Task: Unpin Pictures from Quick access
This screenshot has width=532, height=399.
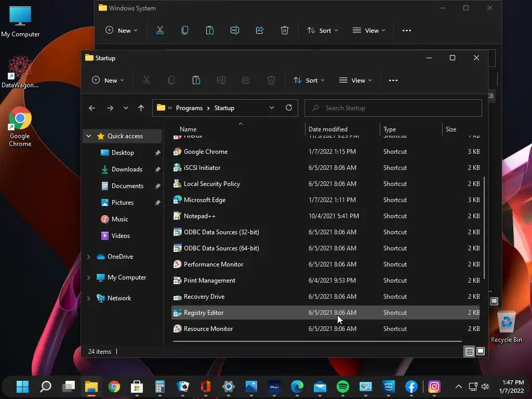Action: pos(157,203)
